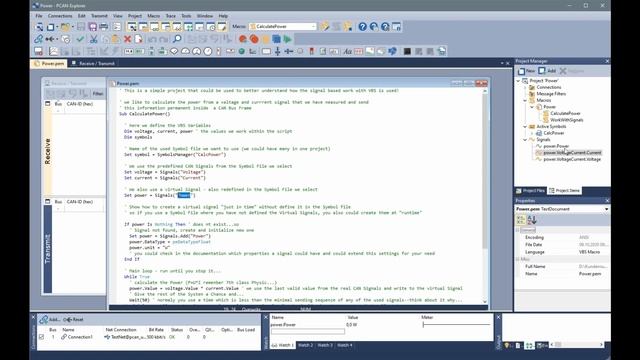This screenshot has height=360, width=640.
Task: Collapse the Signals tree node
Action: click(x=525, y=140)
